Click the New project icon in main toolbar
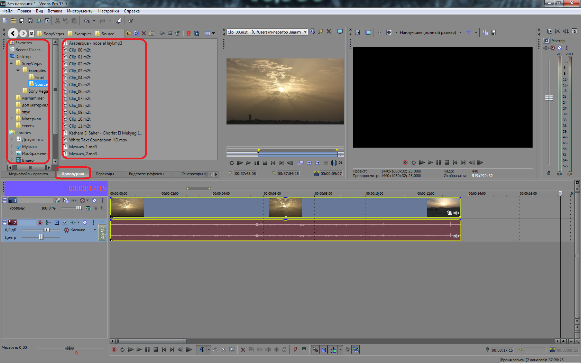This screenshot has width=581, height=363. click(x=5, y=21)
